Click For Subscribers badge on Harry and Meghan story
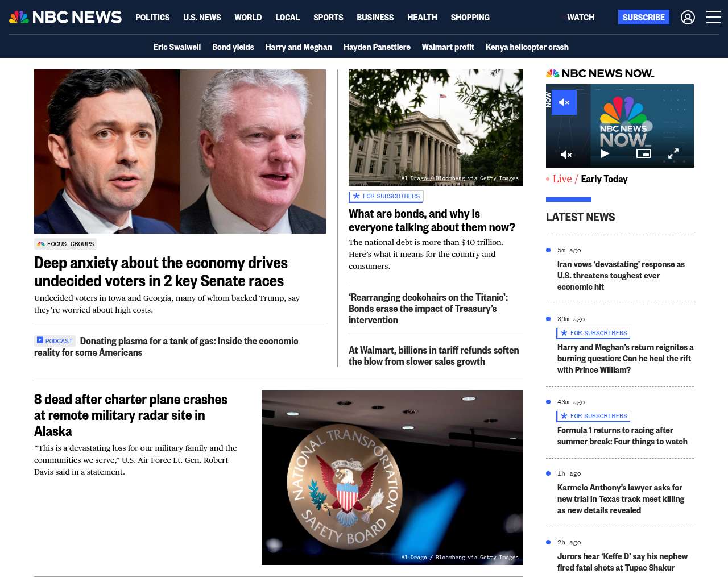Image resolution: width=728 pixels, height=582 pixels. pyautogui.click(x=594, y=333)
